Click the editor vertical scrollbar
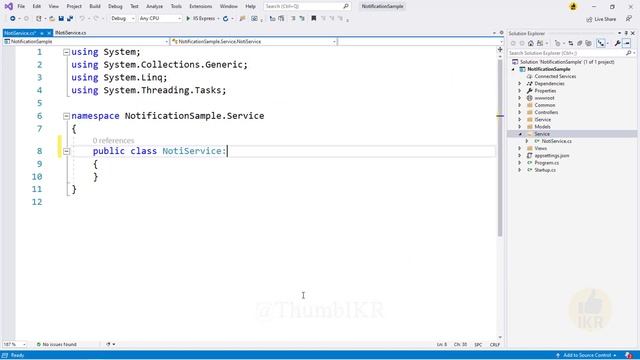Viewport: 640px width, 360px height. point(500,147)
